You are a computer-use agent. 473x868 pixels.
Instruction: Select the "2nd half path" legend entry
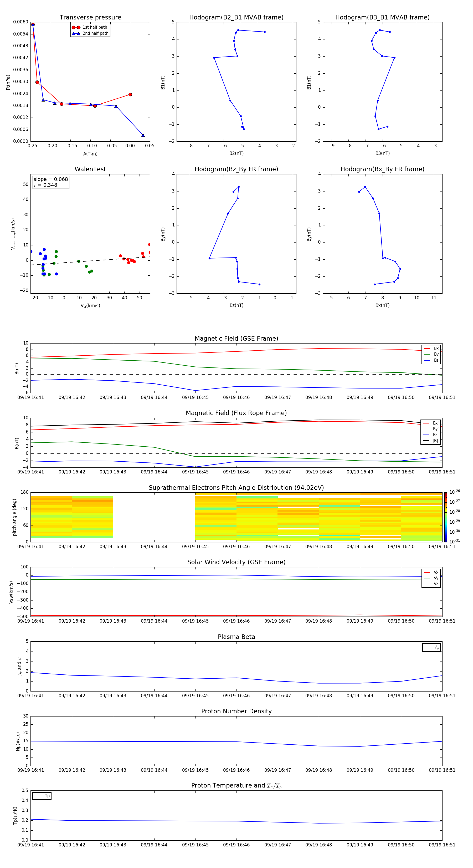coord(90,33)
